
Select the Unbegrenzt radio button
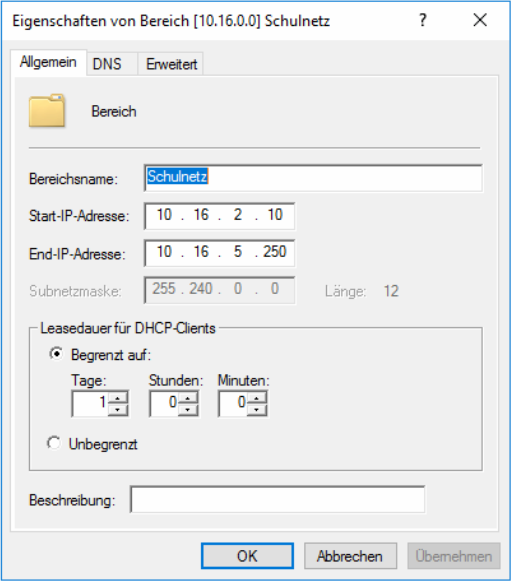click(54, 443)
